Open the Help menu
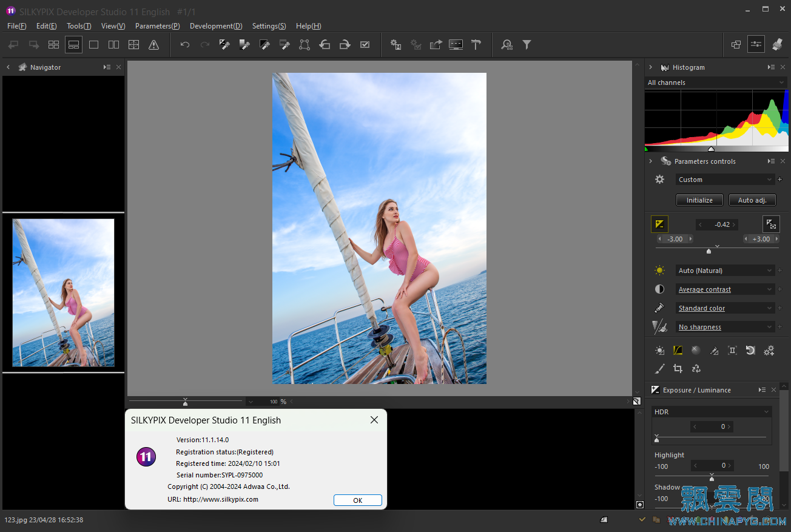This screenshot has width=791, height=532. click(309, 26)
